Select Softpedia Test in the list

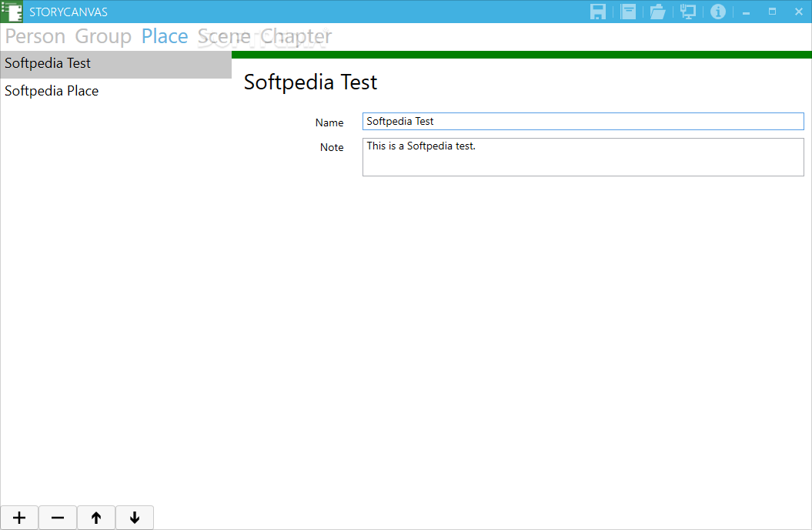click(116, 64)
